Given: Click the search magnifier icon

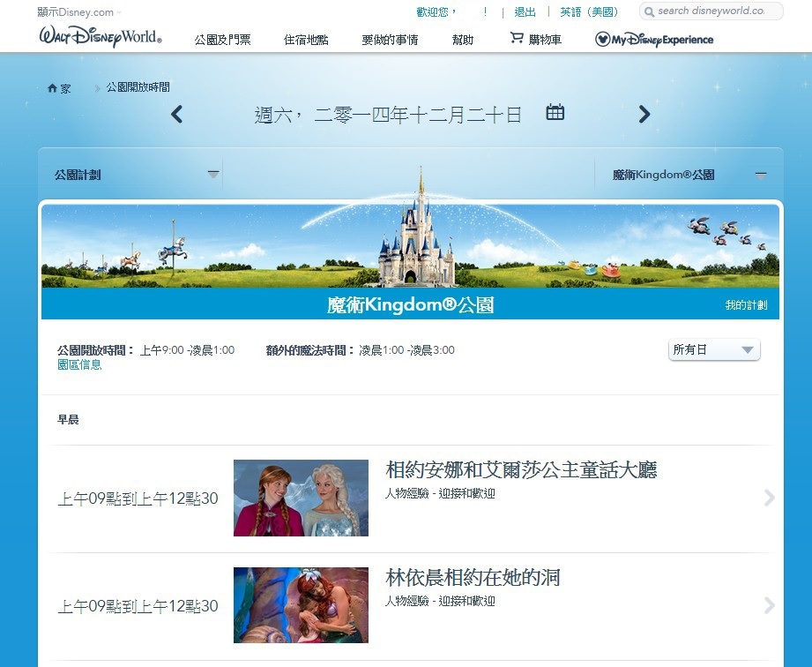Looking at the screenshot, I should pos(650,11).
